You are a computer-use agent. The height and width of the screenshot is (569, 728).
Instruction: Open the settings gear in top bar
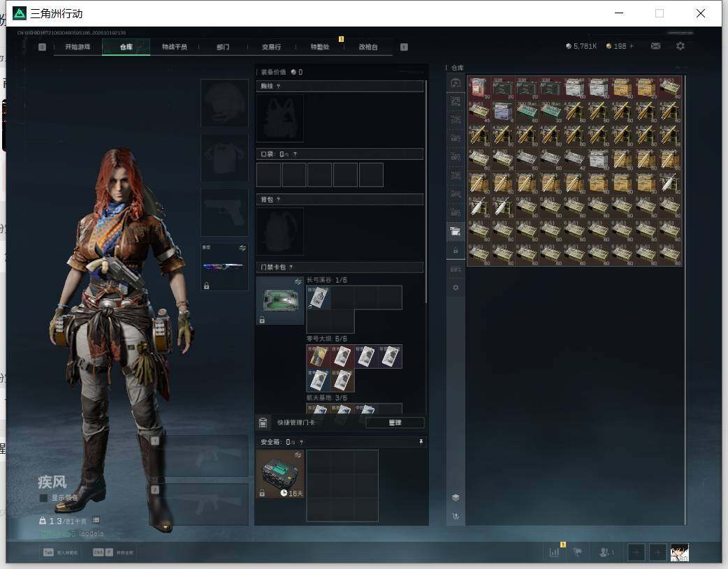coord(680,46)
